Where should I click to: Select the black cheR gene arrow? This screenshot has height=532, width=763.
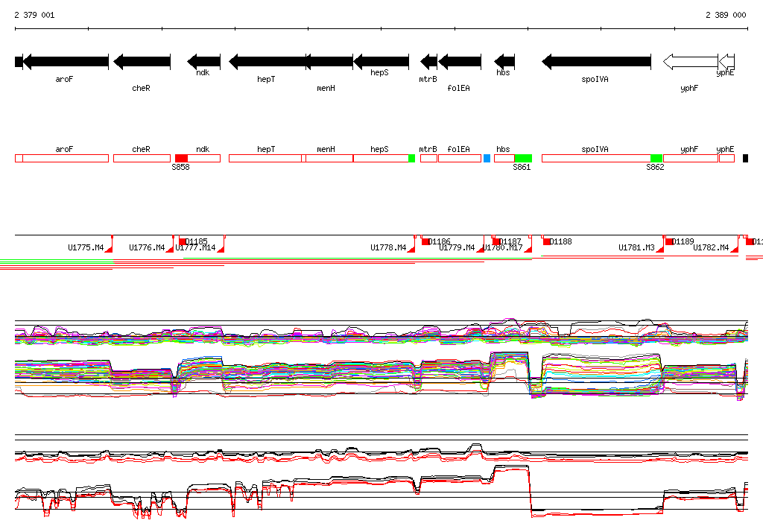point(142,61)
